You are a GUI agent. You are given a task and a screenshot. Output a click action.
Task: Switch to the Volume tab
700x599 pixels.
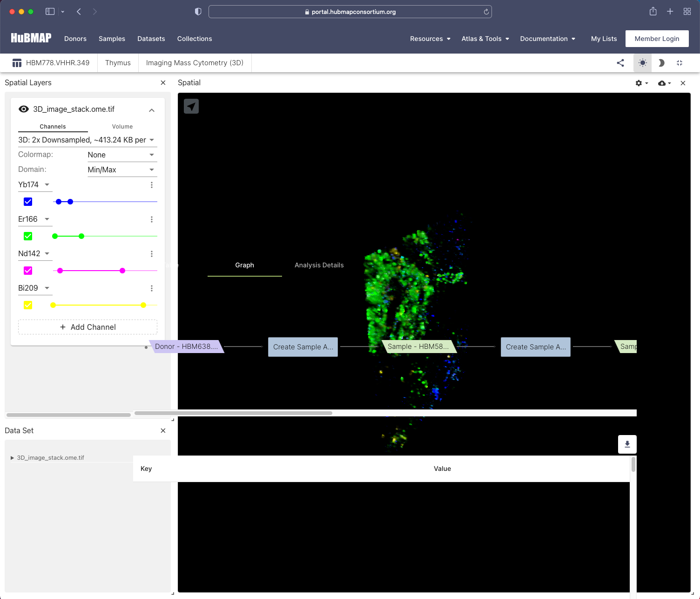point(122,127)
